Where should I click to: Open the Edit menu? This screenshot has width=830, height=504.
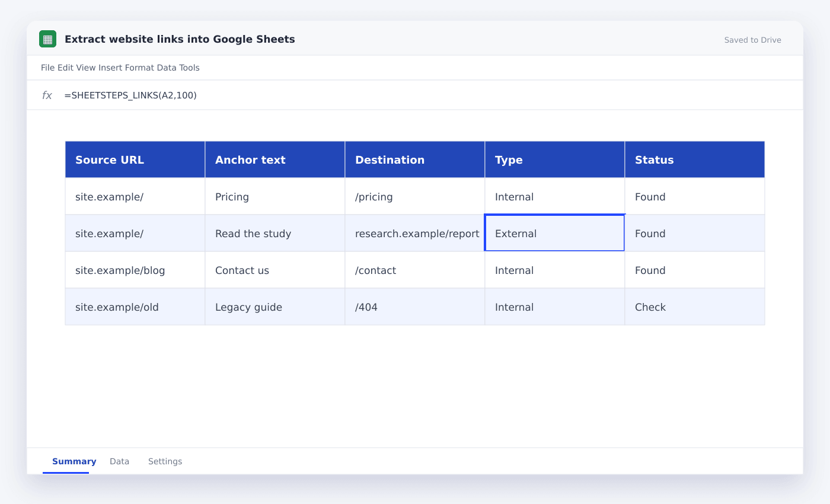point(65,68)
